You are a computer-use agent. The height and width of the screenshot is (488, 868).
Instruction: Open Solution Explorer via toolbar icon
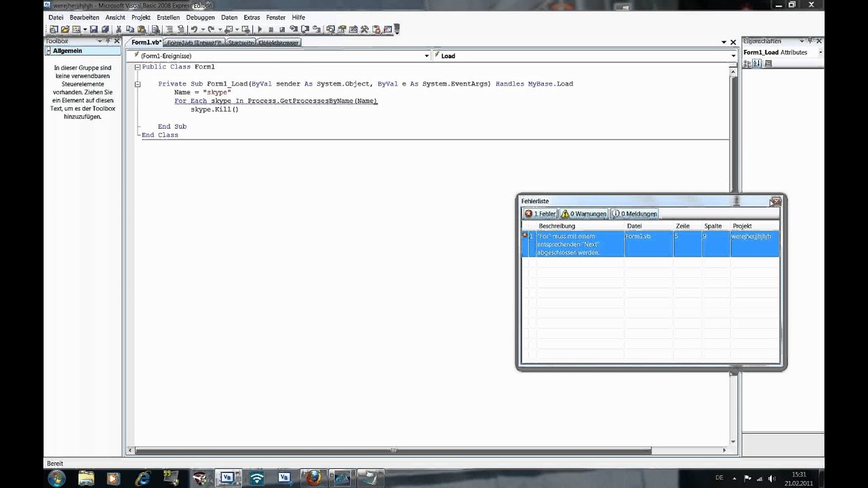[330, 29]
